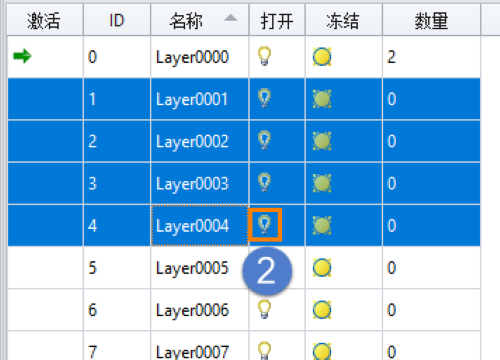Toggle the Layer0004 highlighted light bulb

pos(265,225)
